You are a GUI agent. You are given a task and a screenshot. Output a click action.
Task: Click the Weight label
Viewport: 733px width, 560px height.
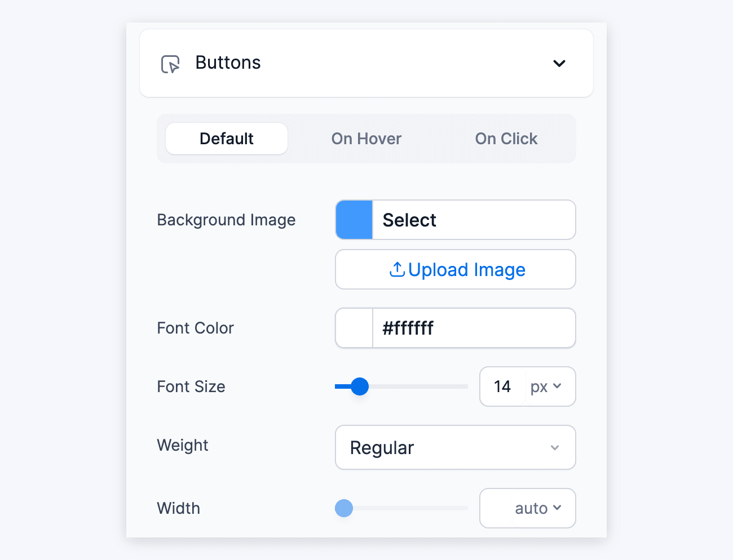click(x=183, y=446)
